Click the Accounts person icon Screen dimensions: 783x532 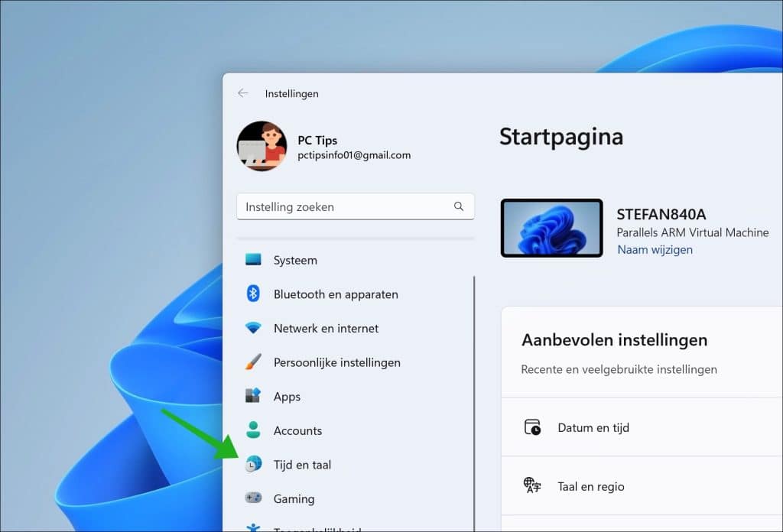[x=253, y=430]
